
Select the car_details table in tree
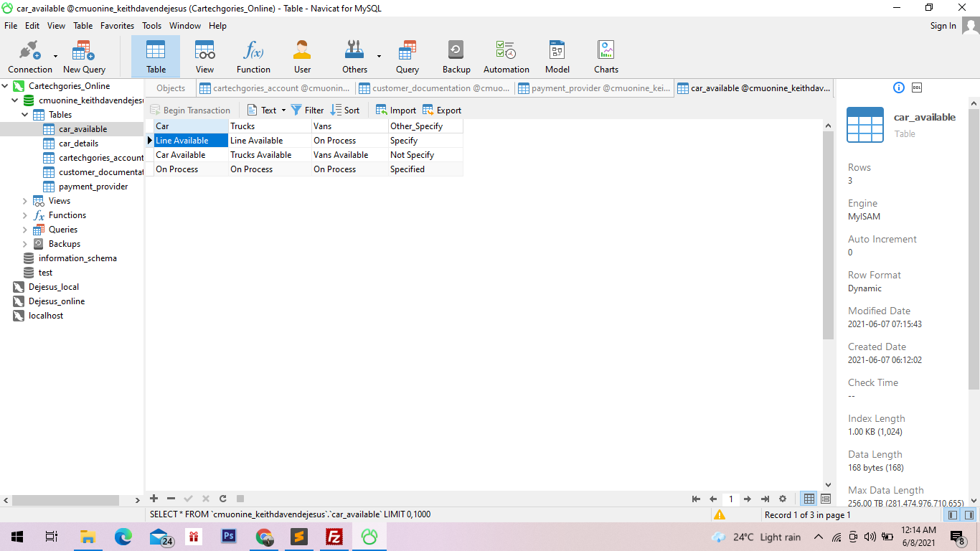coord(78,143)
